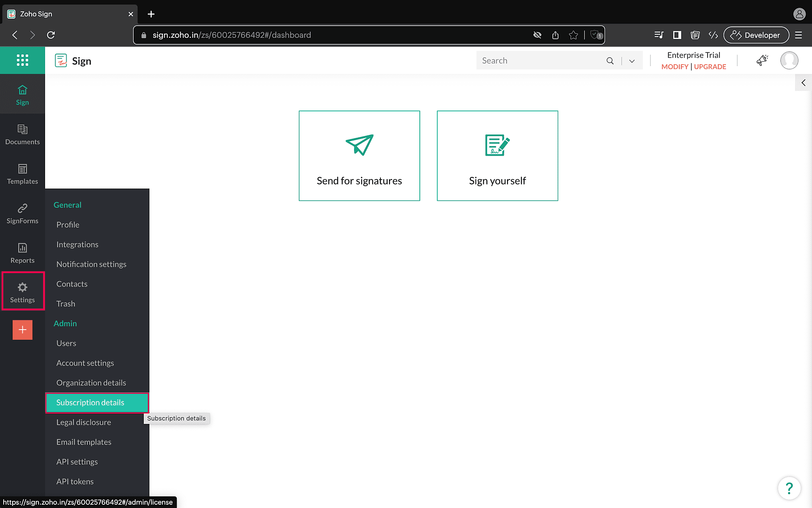Click the Send for signatures card
The height and width of the screenshot is (508, 812).
click(359, 156)
